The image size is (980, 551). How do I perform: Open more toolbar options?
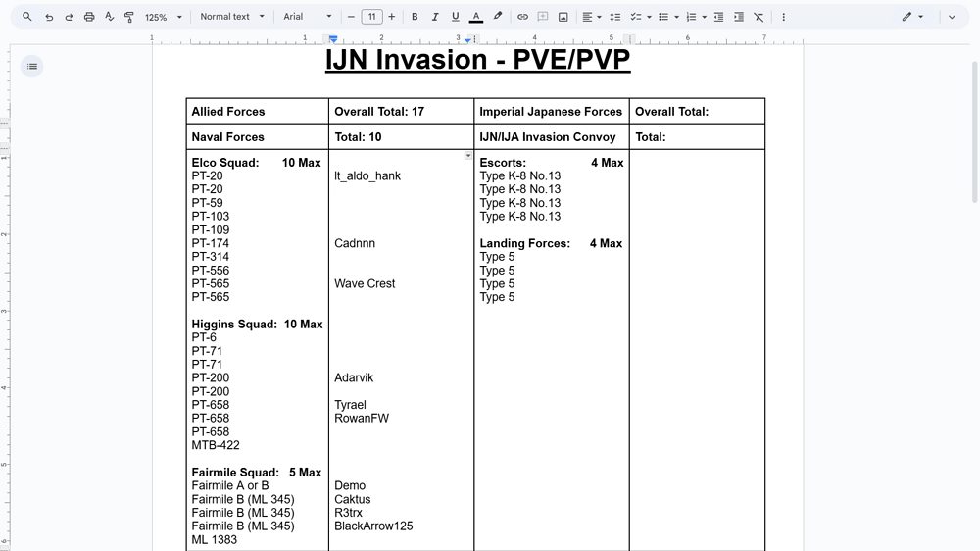pyautogui.click(x=783, y=17)
